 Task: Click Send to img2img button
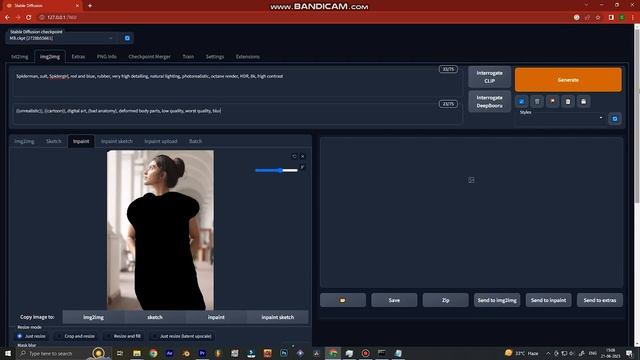point(497,300)
